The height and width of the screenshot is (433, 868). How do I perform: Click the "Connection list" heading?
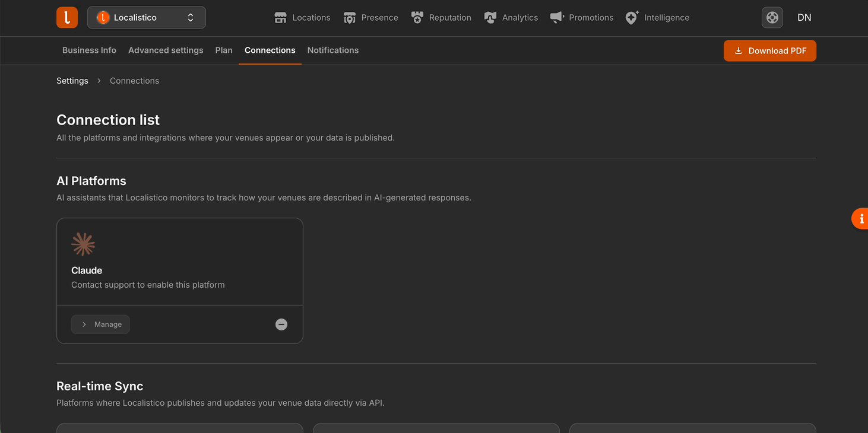pyautogui.click(x=108, y=120)
